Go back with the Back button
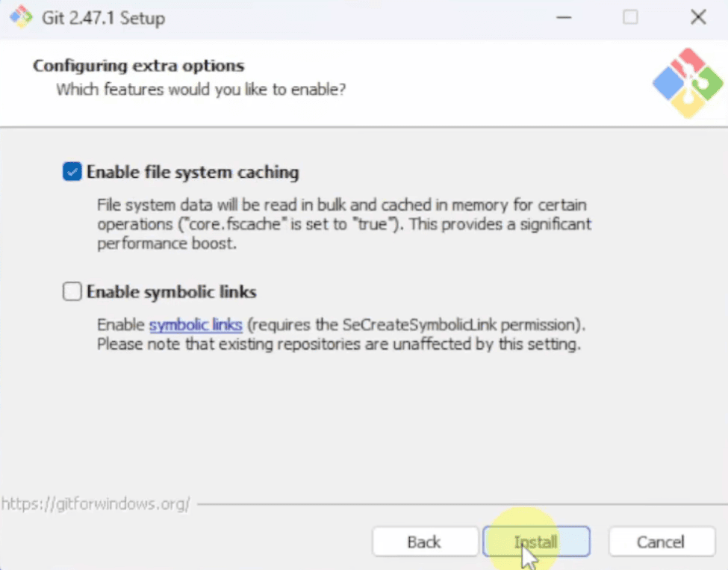728x570 pixels. [x=425, y=542]
